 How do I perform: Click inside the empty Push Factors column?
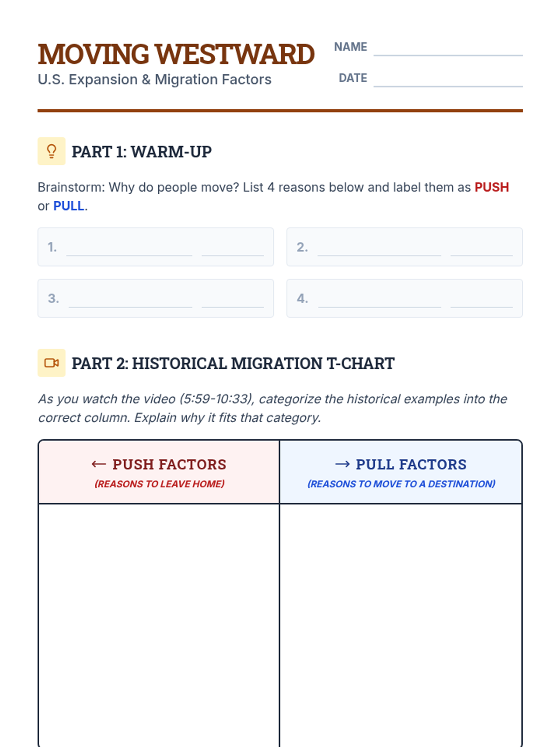(159, 626)
